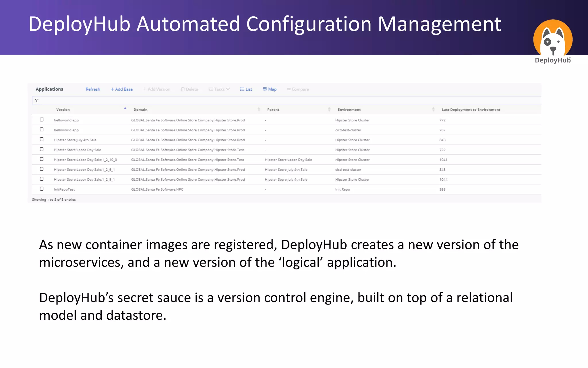Check the Labor Day Sale;1_2_9_1 row with 1044
Viewport: 588px width, 368px height.
pos(42,179)
